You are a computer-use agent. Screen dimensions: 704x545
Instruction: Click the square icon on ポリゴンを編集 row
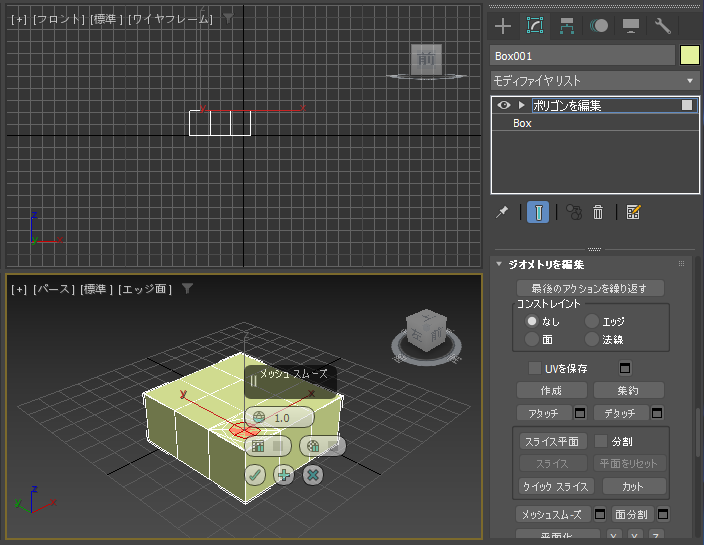pos(687,105)
